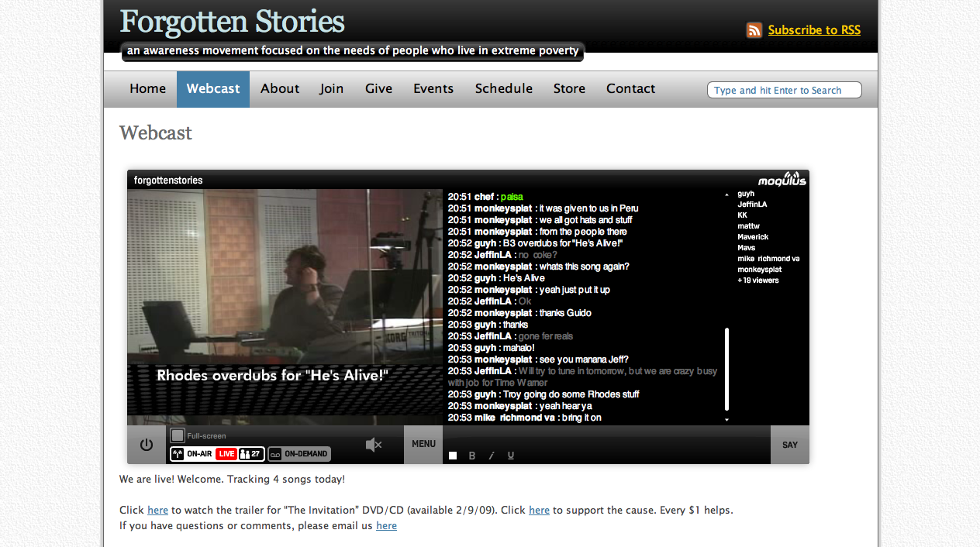
Task: Open the white chat text color swatch
Action: click(x=453, y=456)
